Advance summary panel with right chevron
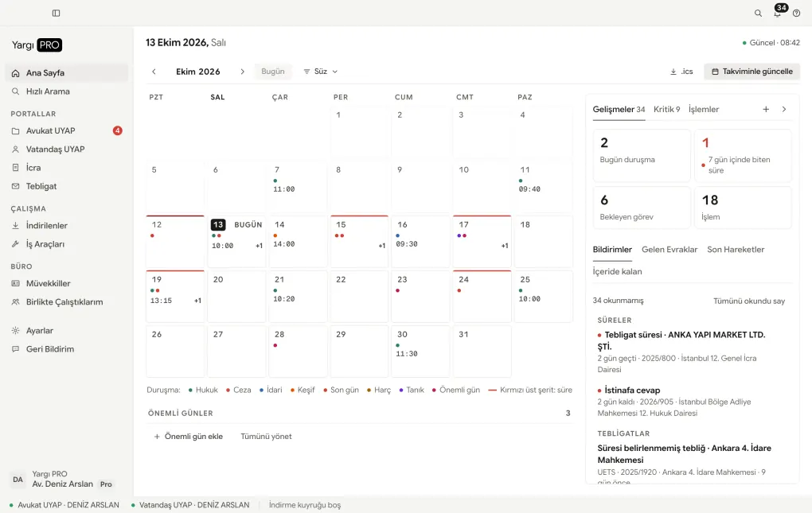The height and width of the screenshot is (513, 812). [784, 109]
